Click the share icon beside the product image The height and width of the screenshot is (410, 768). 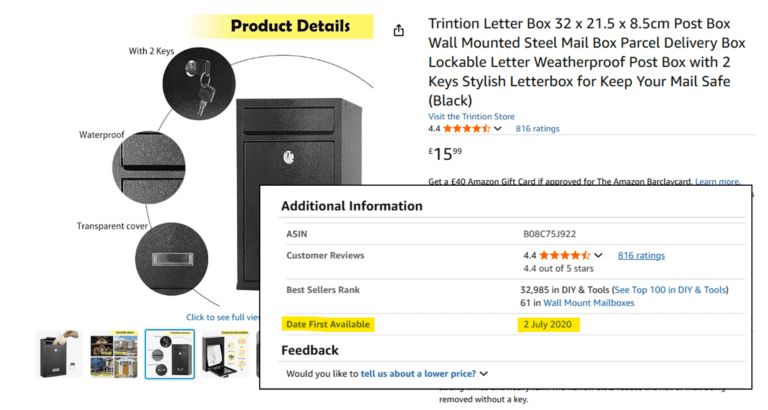pos(399,31)
